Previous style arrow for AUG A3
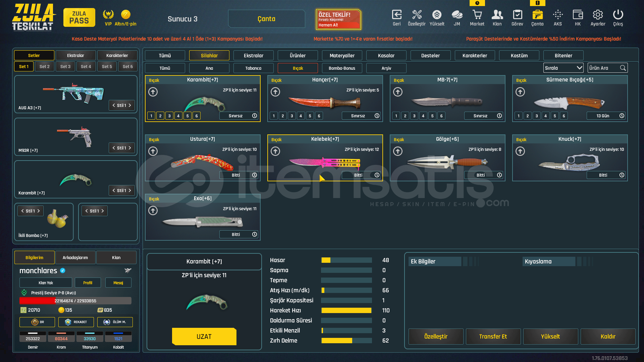The height and width of the screenshot is (362, 644). 114,105
